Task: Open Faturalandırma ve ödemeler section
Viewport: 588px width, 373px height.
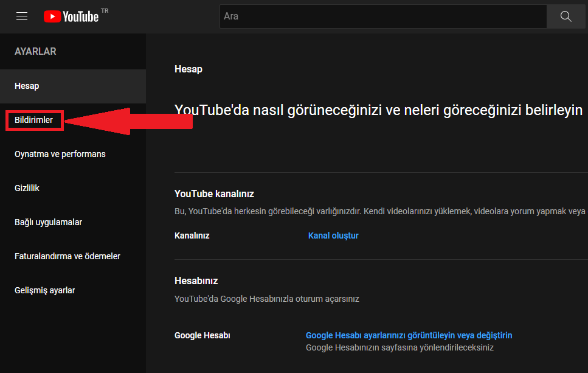Action: [67, 256]
